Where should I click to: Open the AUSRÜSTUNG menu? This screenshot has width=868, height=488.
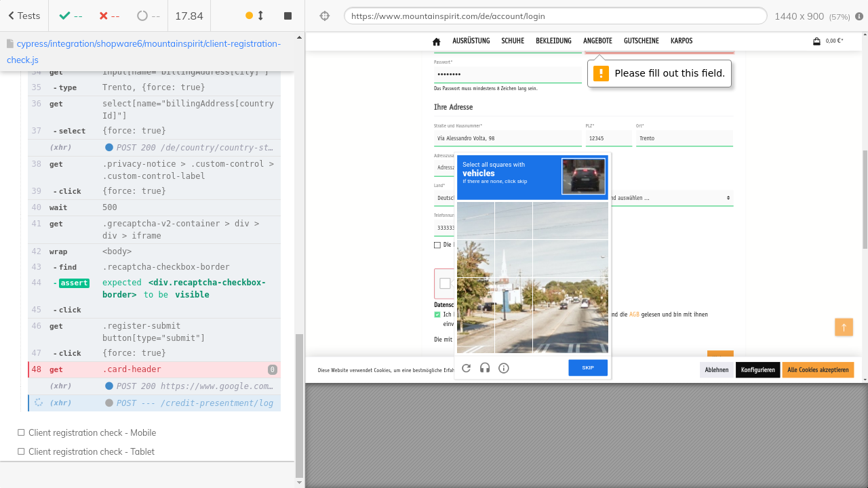click(471, 41)
